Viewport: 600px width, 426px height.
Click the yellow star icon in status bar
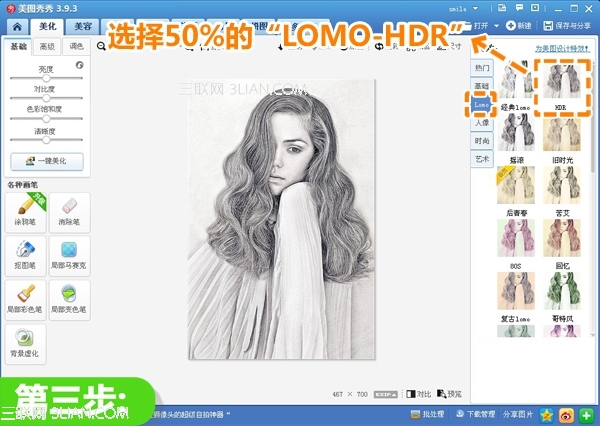click(546, 415)
